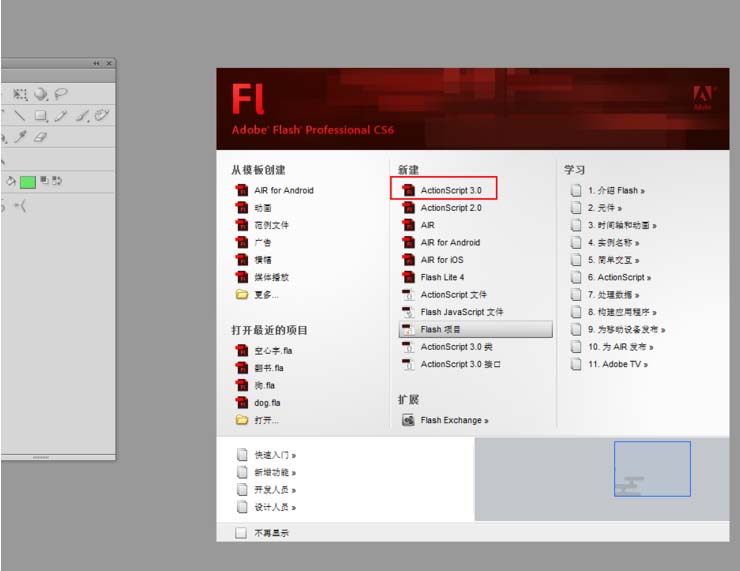Select the 3D Rotation tool

(x=41, y=94)
